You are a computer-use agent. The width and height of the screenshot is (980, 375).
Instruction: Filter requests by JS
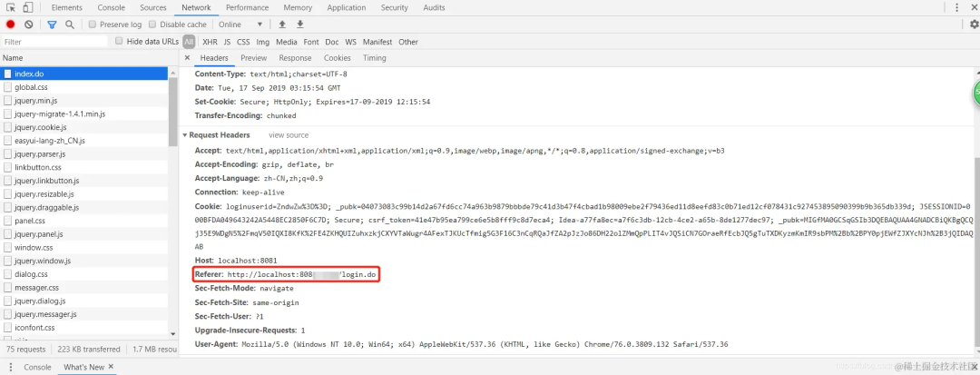[x=227, y=42]
